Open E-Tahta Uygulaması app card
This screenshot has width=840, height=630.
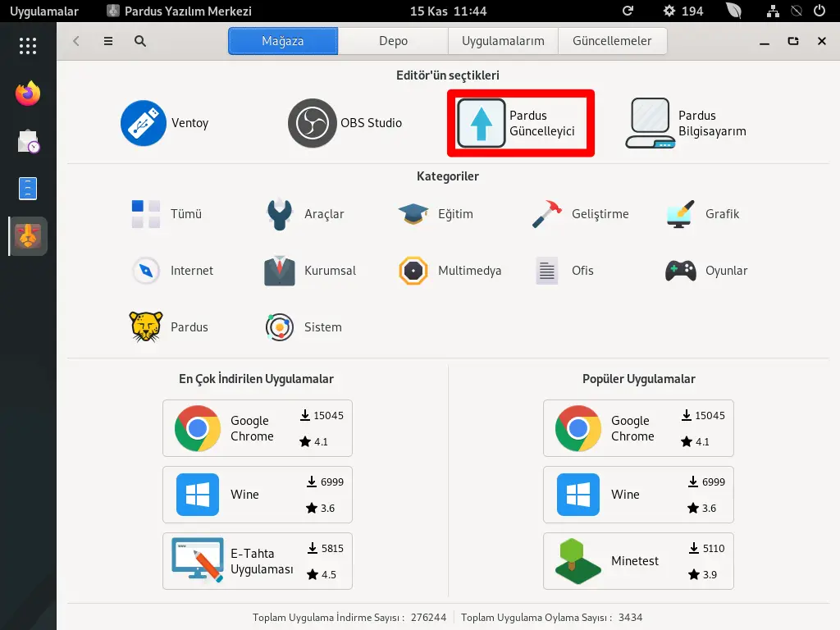click(x=257, y=561)
